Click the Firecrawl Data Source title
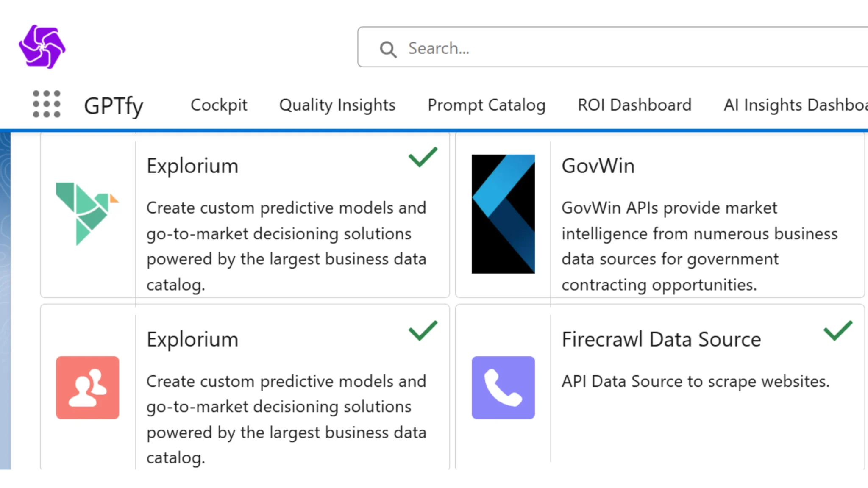Screen dimensions: 868x488 (661, 339)
